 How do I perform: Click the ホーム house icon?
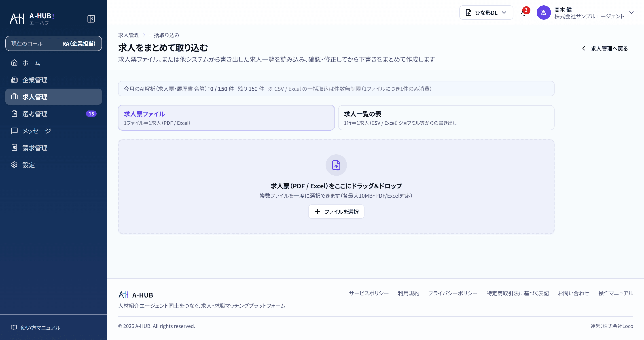click(14, 62)
